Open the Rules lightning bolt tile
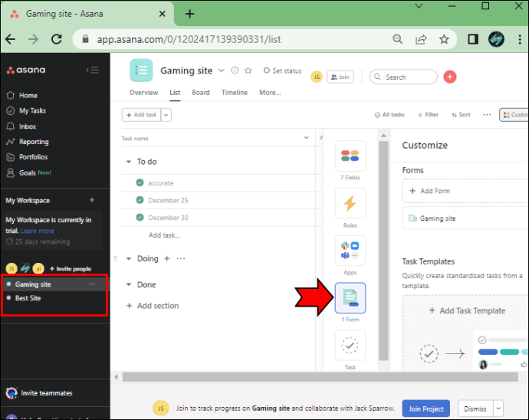This screenshot has width=529, height=420. coord(350,203)
